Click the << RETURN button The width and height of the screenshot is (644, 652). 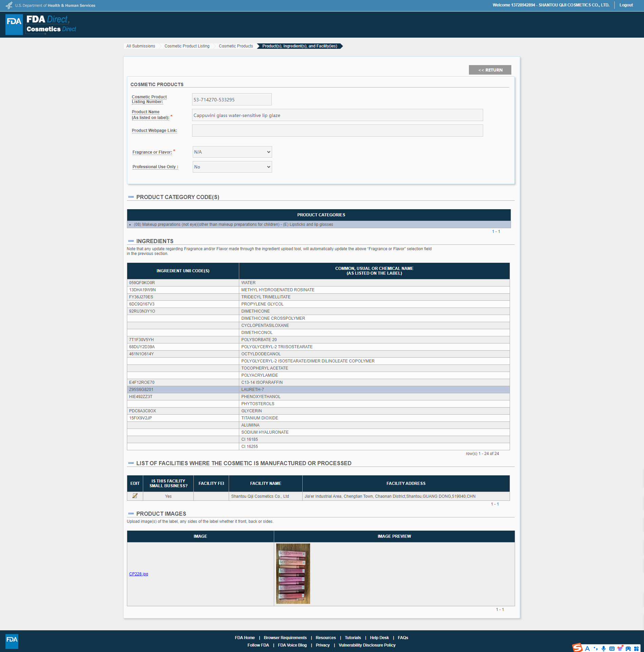pos(490,70)
